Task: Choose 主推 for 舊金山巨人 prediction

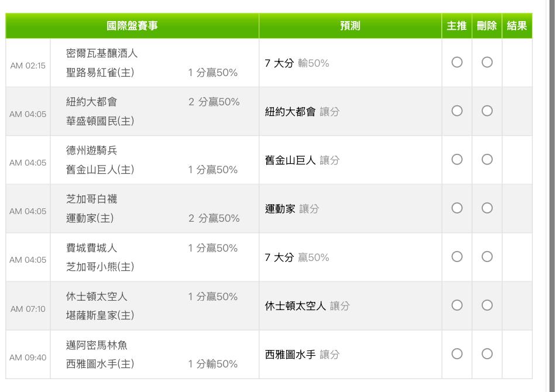Action: point(457,160)
